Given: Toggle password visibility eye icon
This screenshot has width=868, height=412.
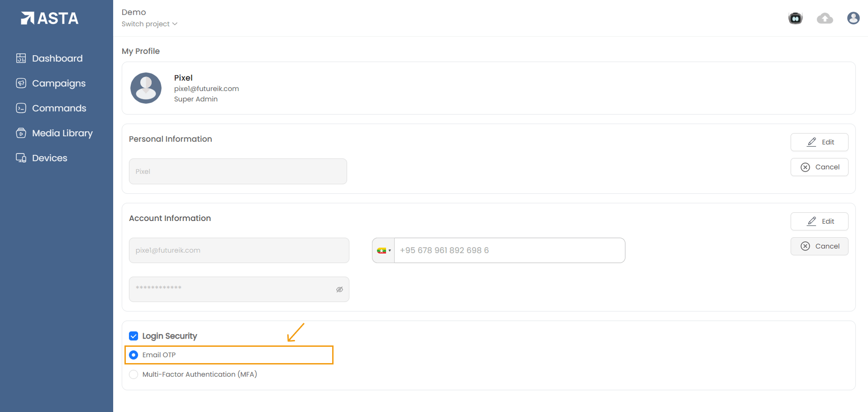Looking at the screenshot, I should click(339, 289).
